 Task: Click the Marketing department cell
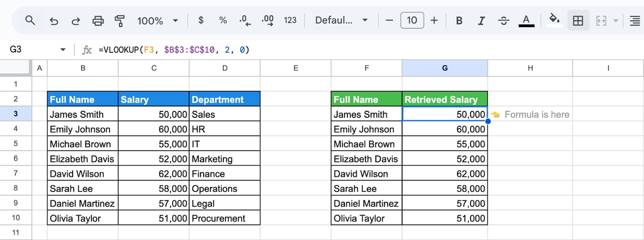[225, 158]
